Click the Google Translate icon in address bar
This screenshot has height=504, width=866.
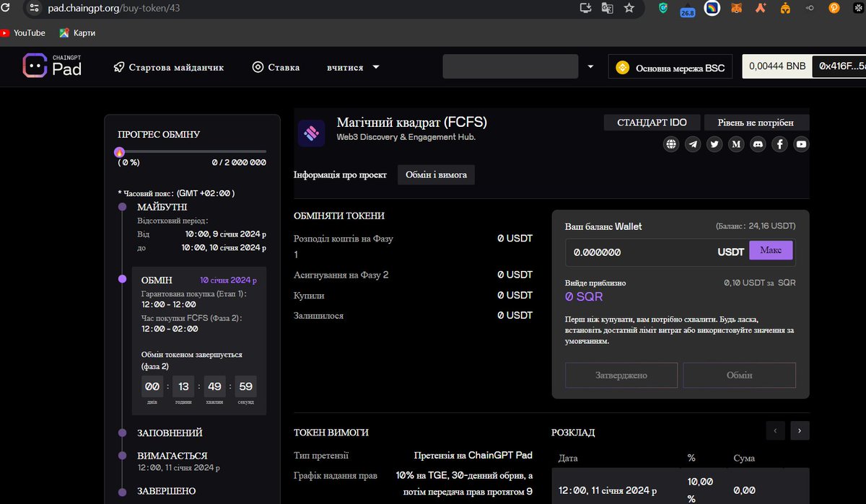click(x=608, y=8)
